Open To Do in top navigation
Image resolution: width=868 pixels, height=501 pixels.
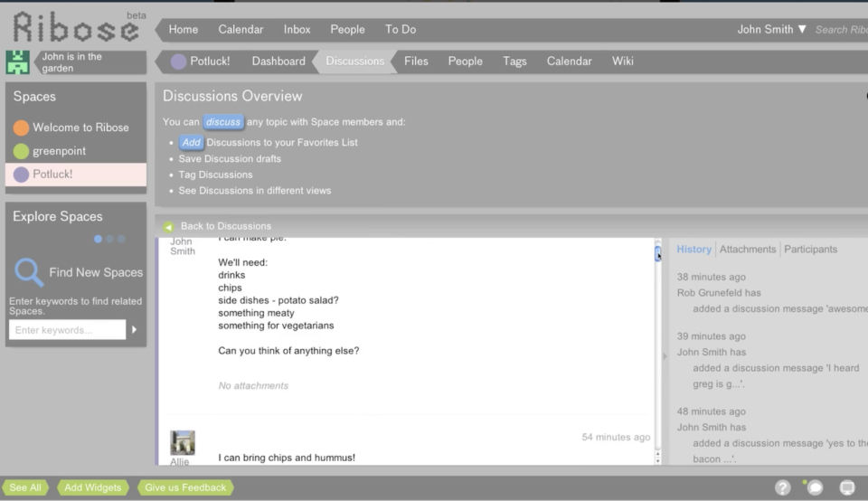point(401,29)
